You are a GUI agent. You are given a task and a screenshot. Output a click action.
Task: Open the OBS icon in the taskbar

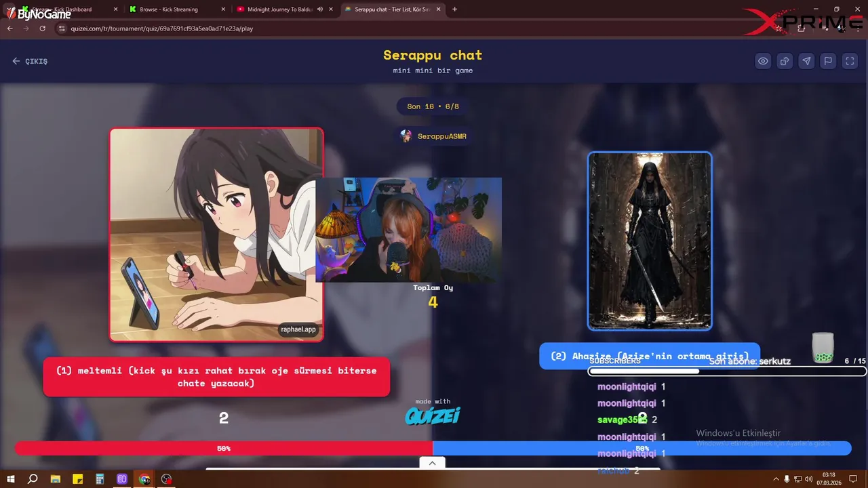167,479
